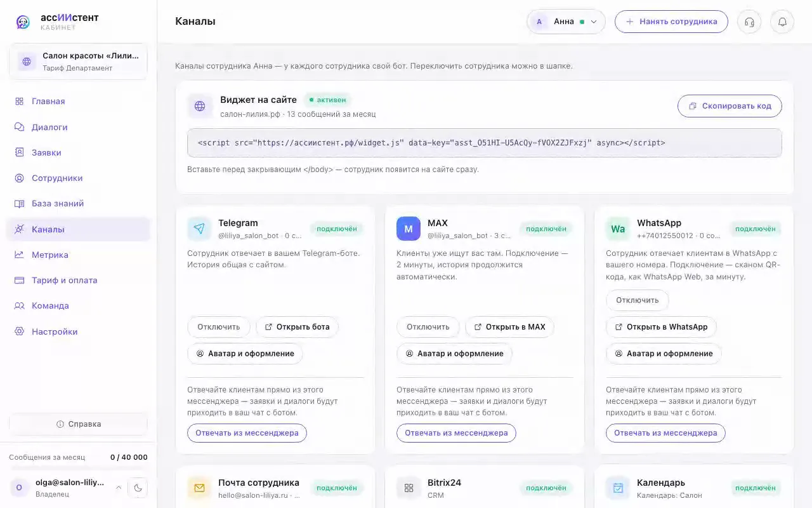Click the email envelope icon of Почта сотрудника
This screenshot has height=508, width=812.
(x=199, y=488)
